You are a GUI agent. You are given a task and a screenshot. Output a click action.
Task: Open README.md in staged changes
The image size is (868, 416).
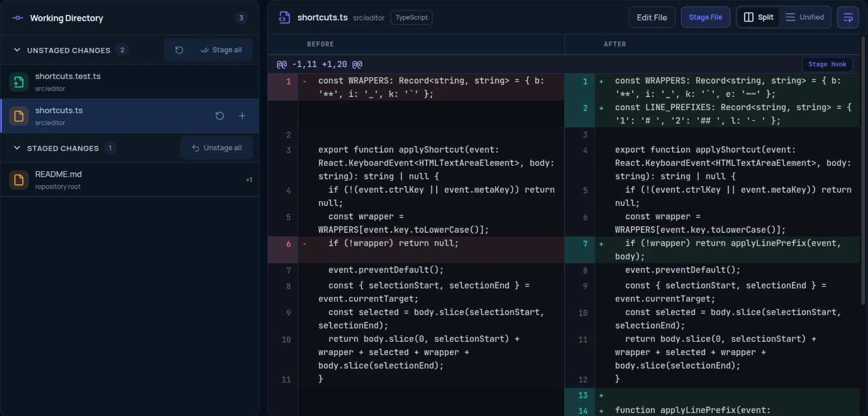129,180
